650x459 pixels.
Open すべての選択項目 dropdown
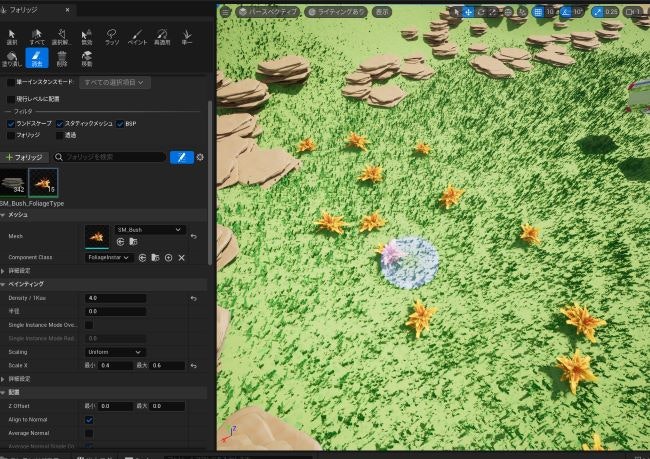coord(115,83)
